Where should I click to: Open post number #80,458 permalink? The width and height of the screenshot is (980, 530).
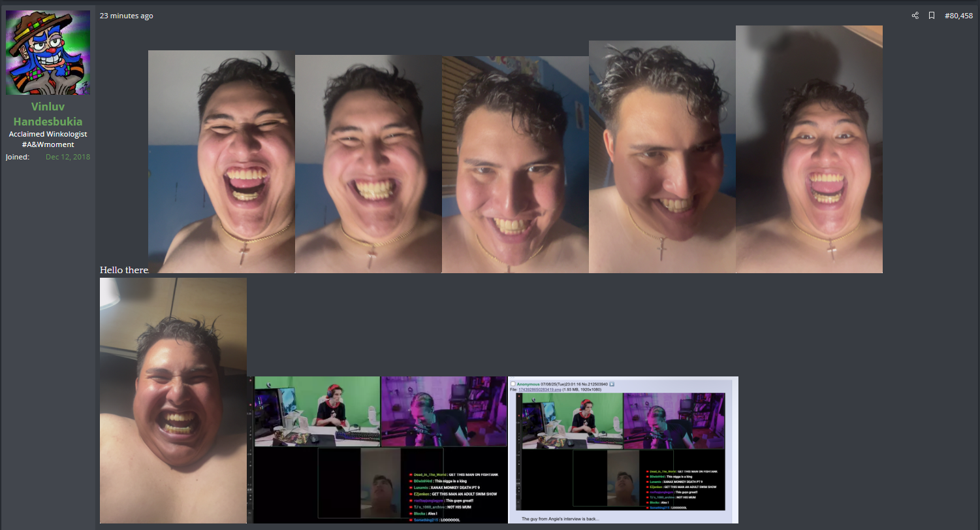pyautogui.click(x=958, y=16)
